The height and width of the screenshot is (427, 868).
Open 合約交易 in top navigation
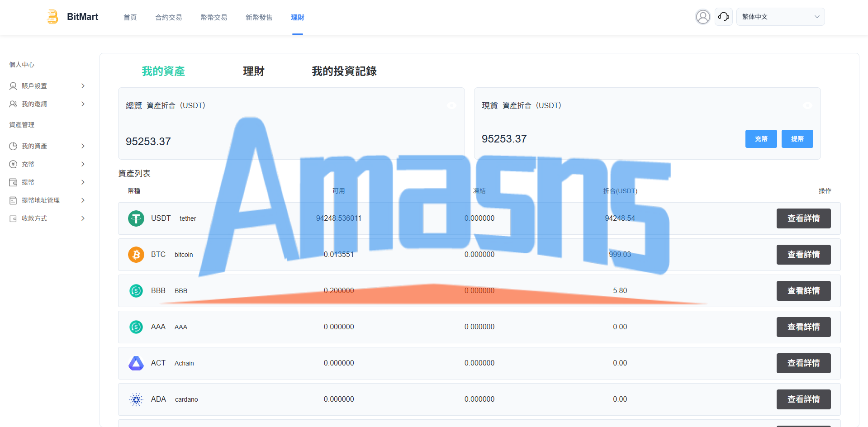(169, 17)
